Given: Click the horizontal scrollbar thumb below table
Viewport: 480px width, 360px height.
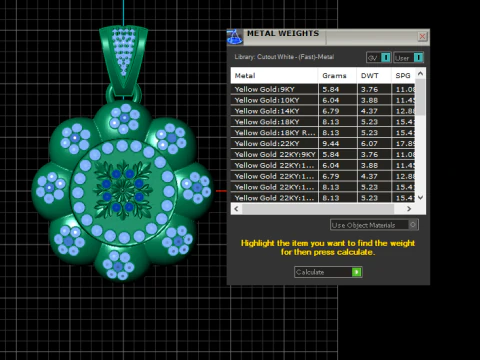Looking at the screenshot, I should pos(318,209).
